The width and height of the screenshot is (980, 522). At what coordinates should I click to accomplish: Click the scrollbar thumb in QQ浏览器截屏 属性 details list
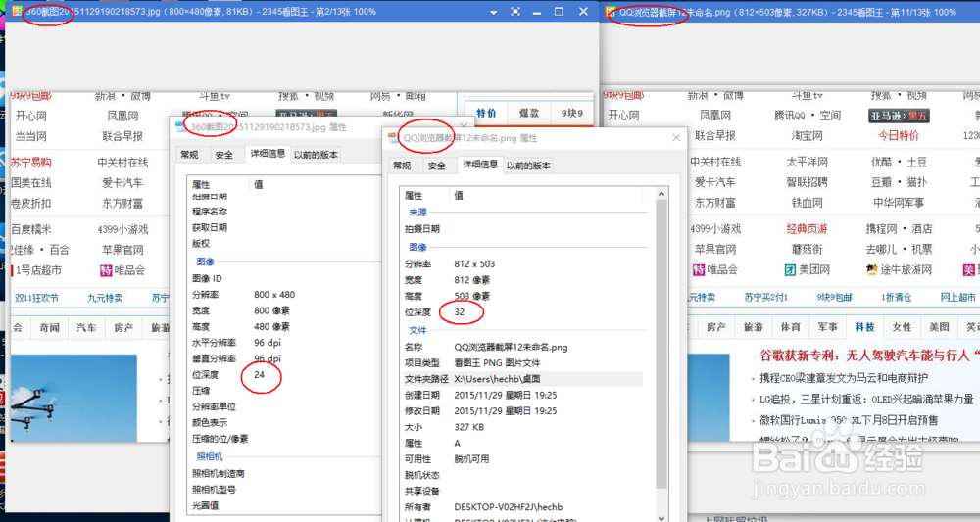click(x=661, y=344)
